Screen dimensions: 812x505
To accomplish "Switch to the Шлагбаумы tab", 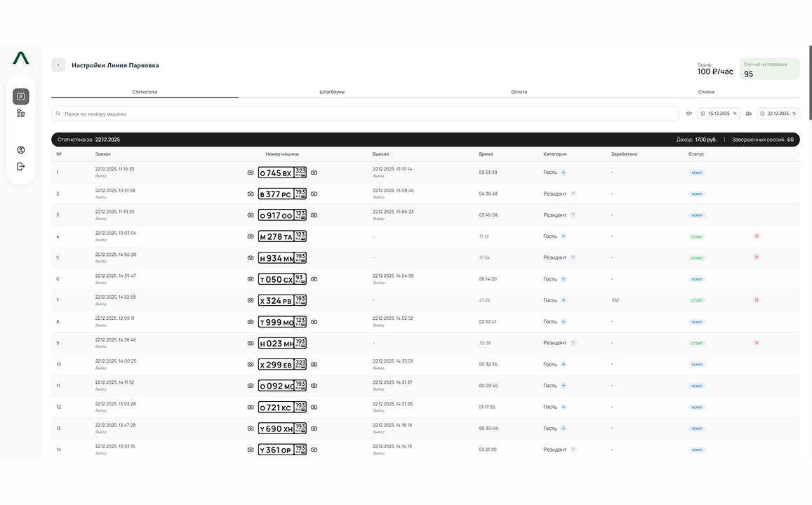I will (332, 92).
